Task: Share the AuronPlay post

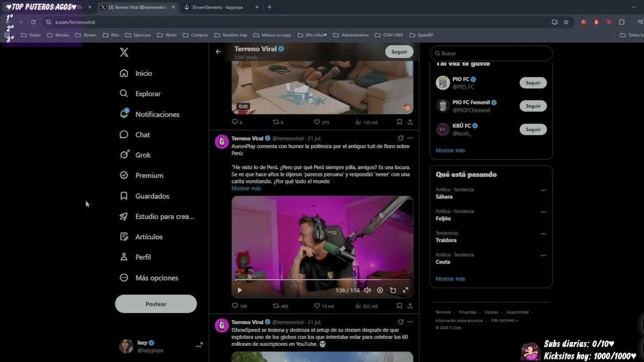Action: (x=410, y=306)
